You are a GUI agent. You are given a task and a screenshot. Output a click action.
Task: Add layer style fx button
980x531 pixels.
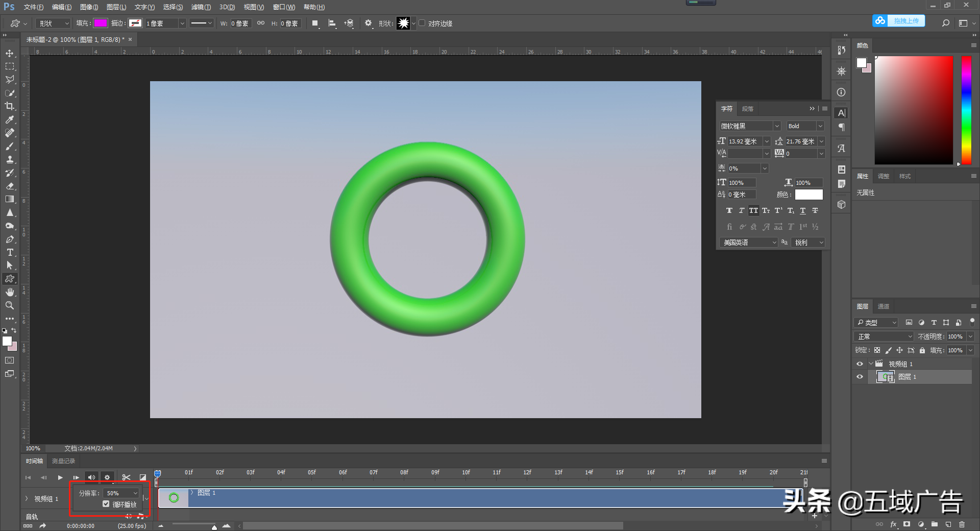click(893, 524)
